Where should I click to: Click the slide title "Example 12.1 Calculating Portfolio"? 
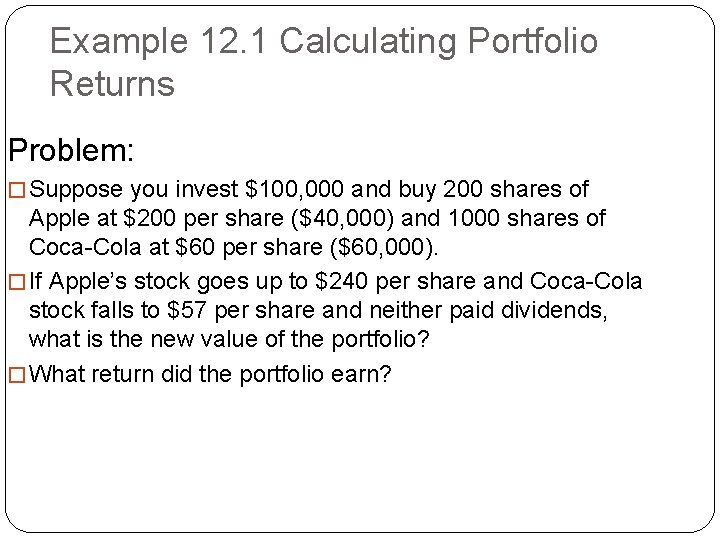coord(323,42)
